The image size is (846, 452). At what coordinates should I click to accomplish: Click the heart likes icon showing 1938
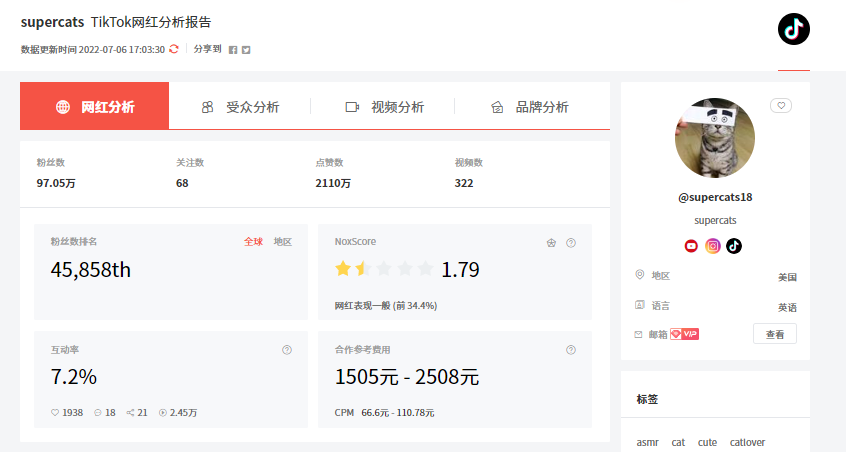[54, 413]
